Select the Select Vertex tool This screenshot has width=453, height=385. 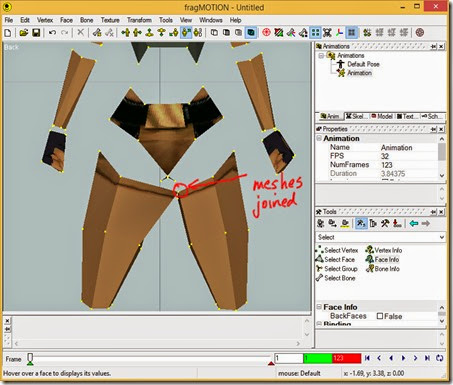pos(337,250)
